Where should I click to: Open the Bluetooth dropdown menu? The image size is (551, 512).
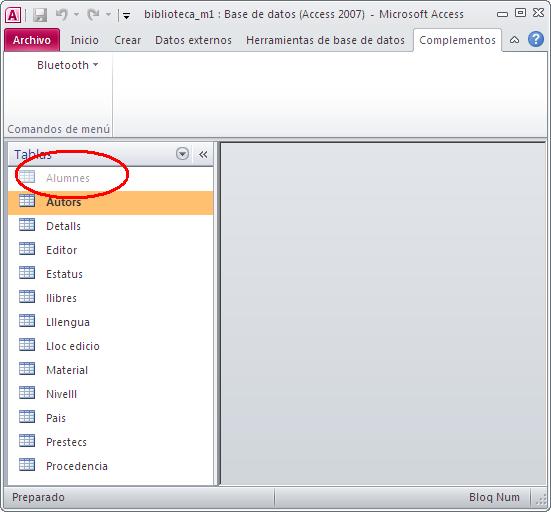pyautogui.click(x=67, y=65)
